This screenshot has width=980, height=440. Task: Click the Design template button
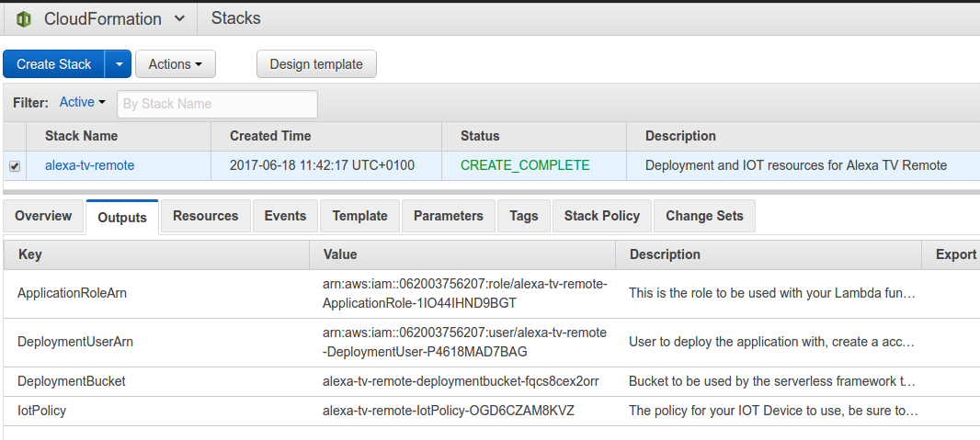[x=316, y=64]
